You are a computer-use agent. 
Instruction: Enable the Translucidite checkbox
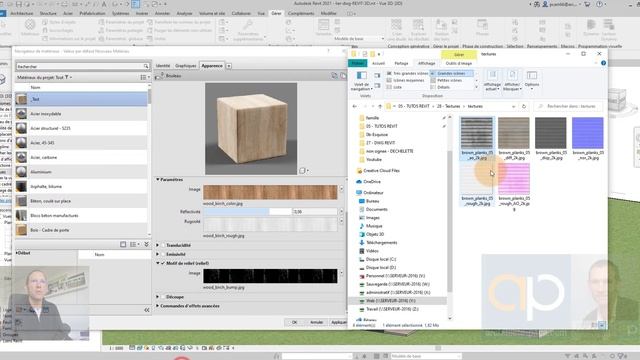163,245
